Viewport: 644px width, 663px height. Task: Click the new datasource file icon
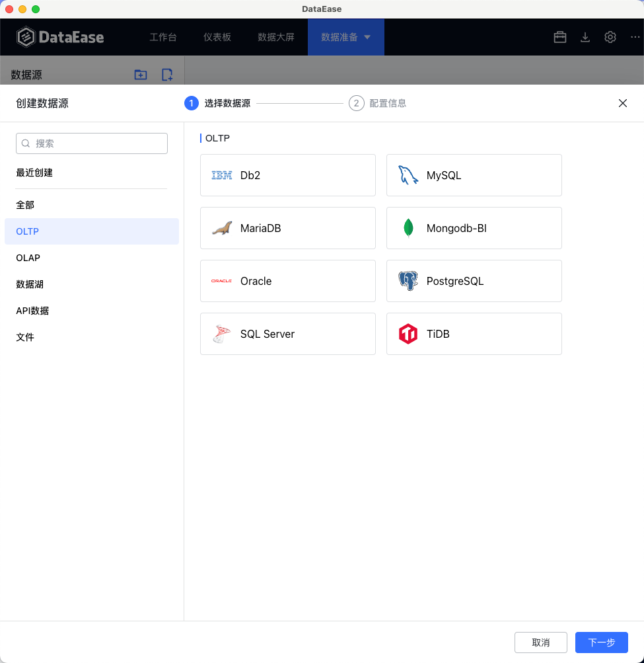167,75
